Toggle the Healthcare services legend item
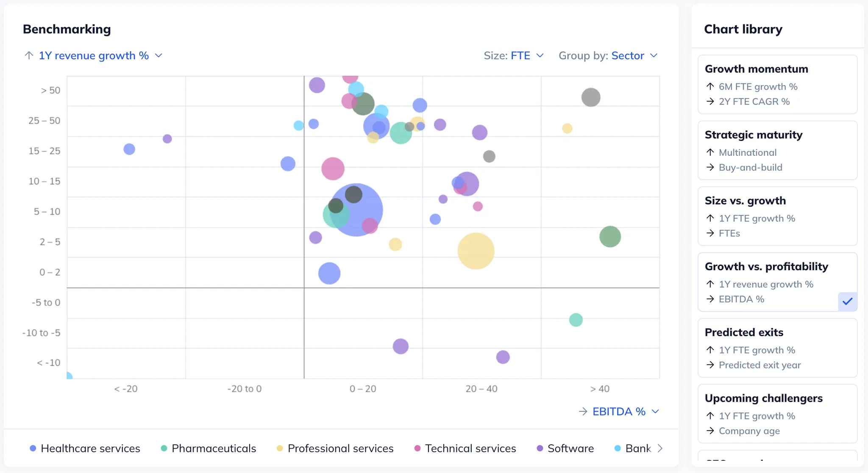 coord(85,448)
